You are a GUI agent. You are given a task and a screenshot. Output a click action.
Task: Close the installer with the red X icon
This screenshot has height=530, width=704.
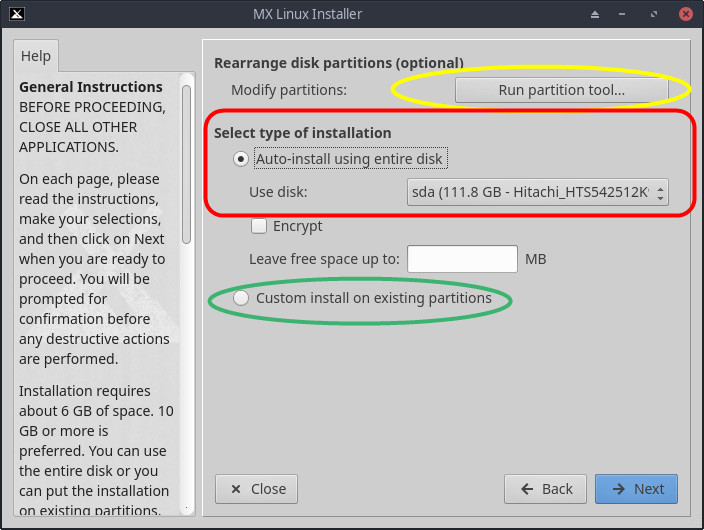click(686, 14)
